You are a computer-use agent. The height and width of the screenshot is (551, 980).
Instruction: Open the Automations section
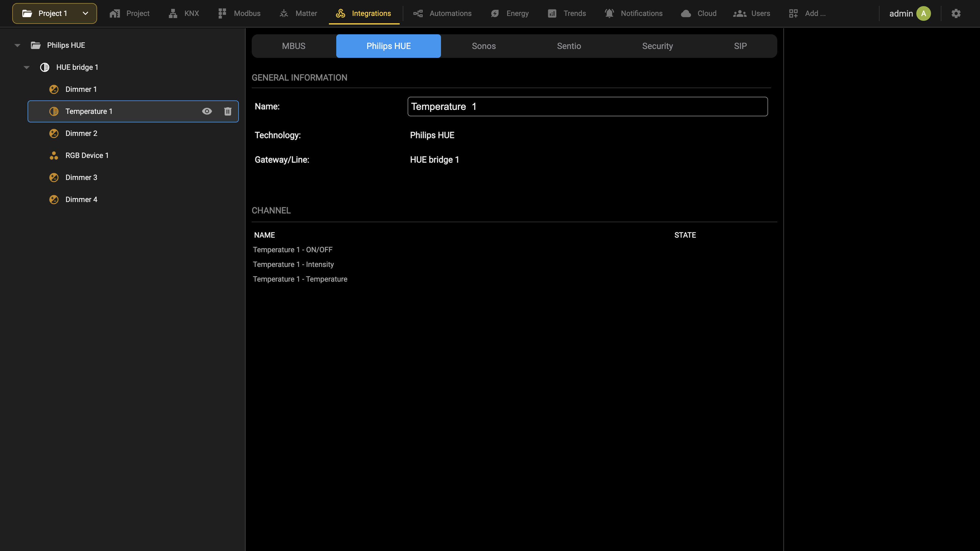(443, 13)
